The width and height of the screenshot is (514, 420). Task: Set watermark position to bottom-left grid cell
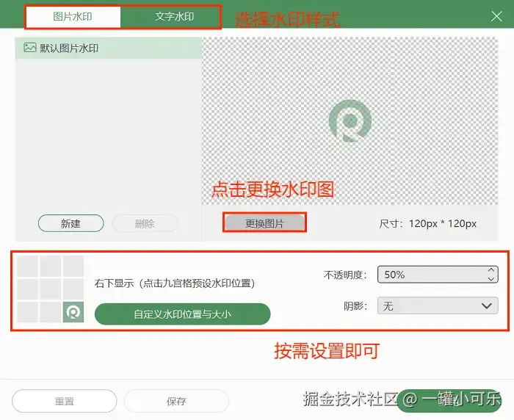pos(28,312)
